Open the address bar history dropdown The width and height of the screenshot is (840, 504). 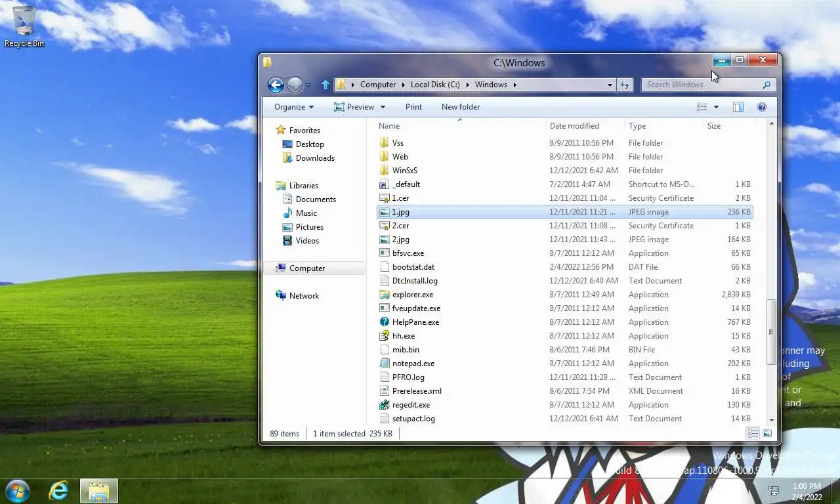coord(610,85)
